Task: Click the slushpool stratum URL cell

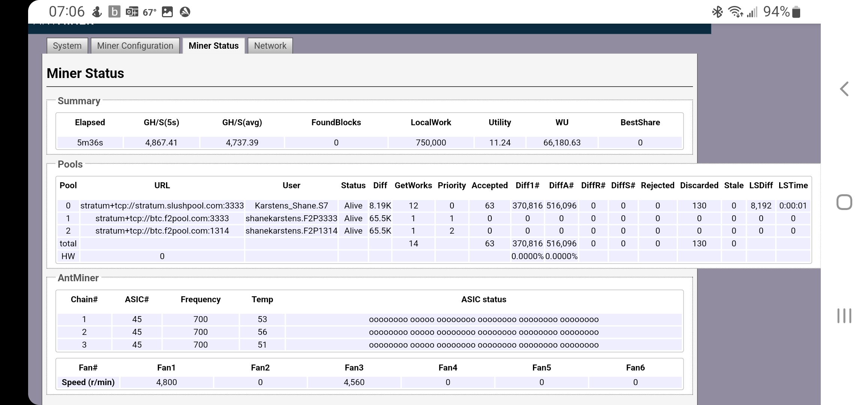Action: (162, 205)
